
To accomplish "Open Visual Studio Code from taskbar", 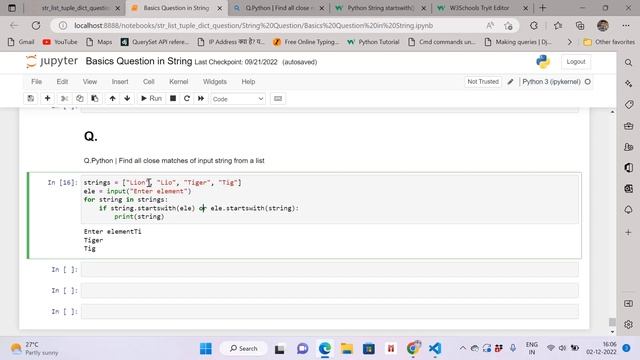I will coord(435,348).
